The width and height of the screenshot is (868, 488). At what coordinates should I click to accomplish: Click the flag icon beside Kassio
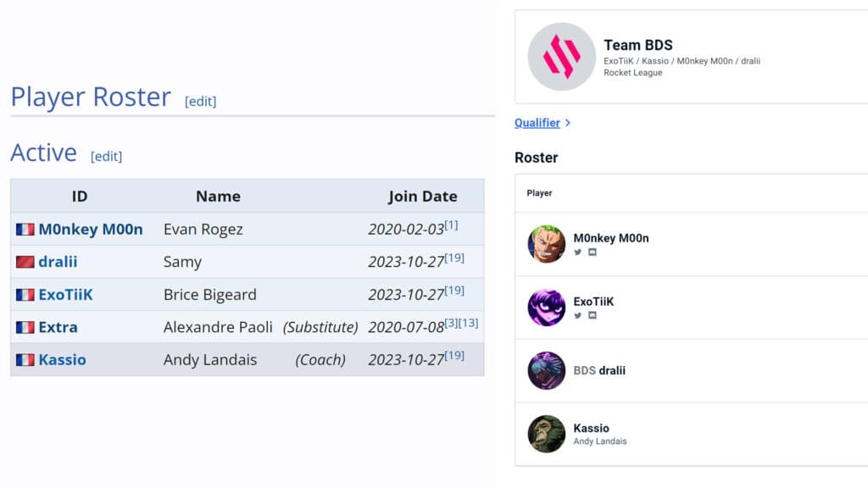click(24, 358)
